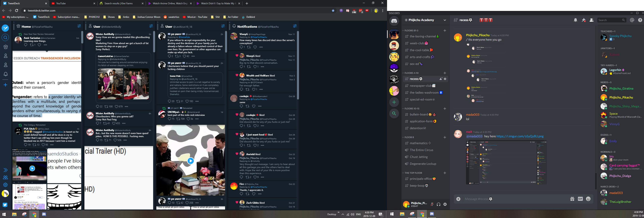
Task: Open Phijkchu Academy server dropdown menu
Action: coord(444,20)
